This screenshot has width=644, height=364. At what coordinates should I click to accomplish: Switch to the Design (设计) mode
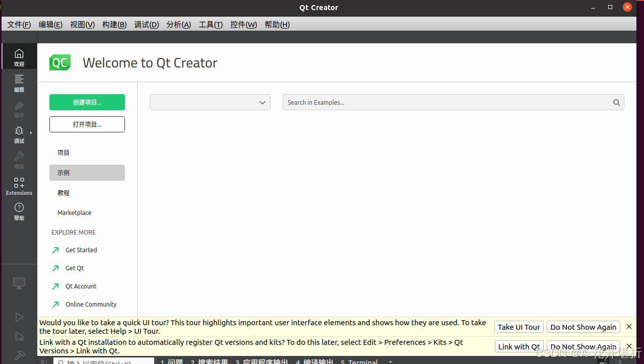pos(19,108)
